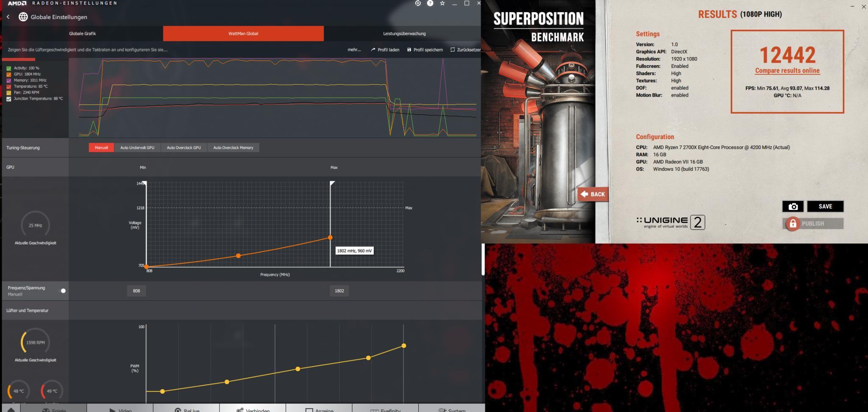Toggle the Fan 2340 RPM graph checkbox
The image size is (868, 412).
pos(9,93)
